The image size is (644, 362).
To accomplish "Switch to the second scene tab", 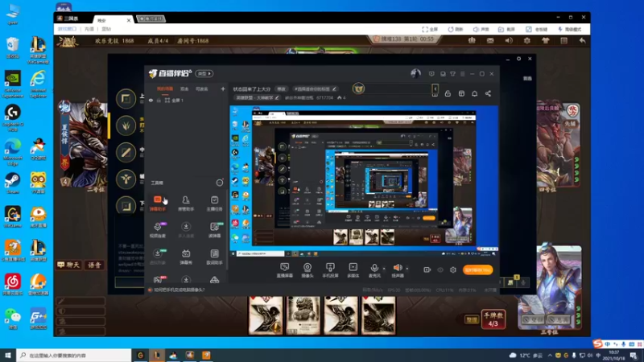I will (x=184, y=88).
